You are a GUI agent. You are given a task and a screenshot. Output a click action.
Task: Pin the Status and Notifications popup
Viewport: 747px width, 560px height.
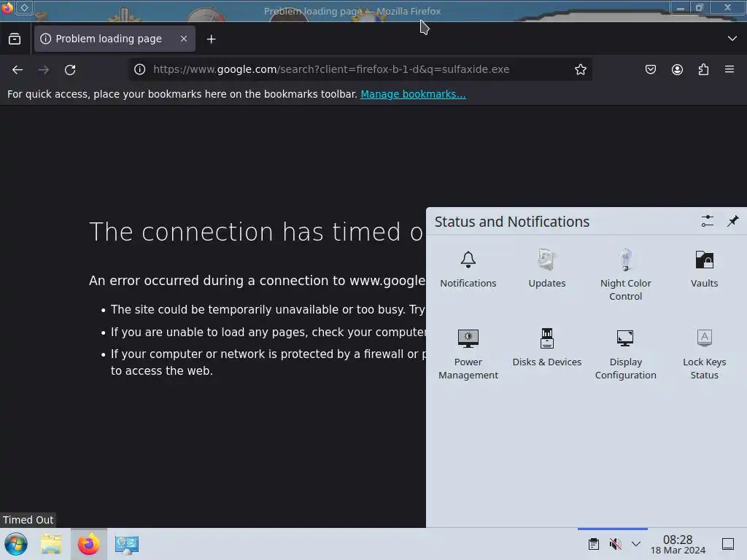(x=732, y=221)
